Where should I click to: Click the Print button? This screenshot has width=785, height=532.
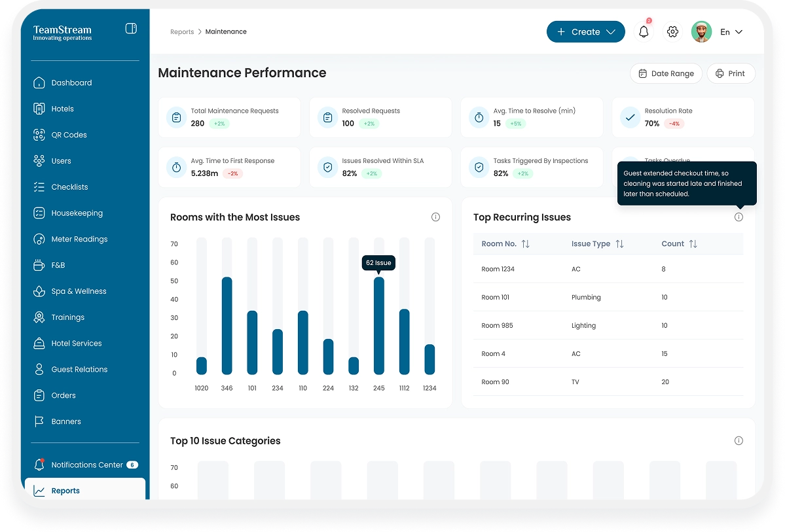(x=731, y=74)
